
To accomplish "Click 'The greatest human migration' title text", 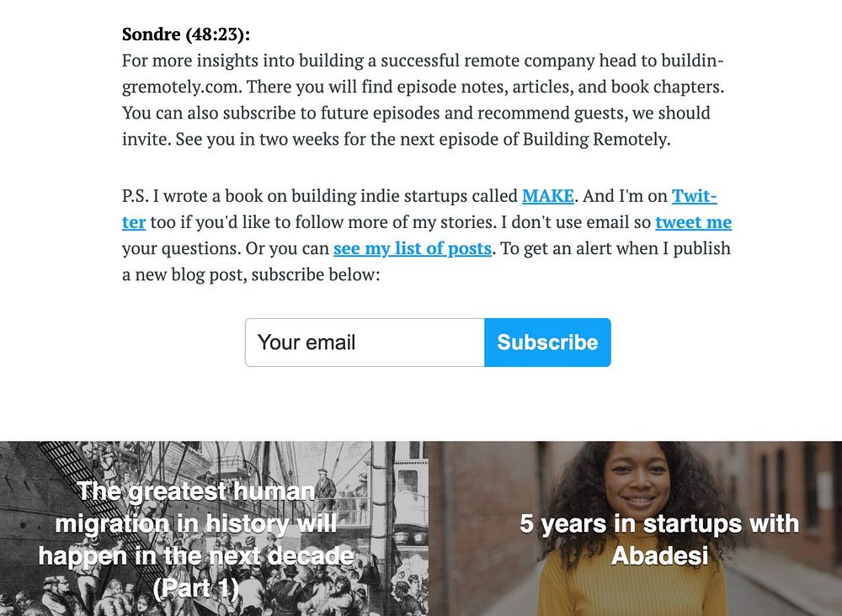I will 196,507.
